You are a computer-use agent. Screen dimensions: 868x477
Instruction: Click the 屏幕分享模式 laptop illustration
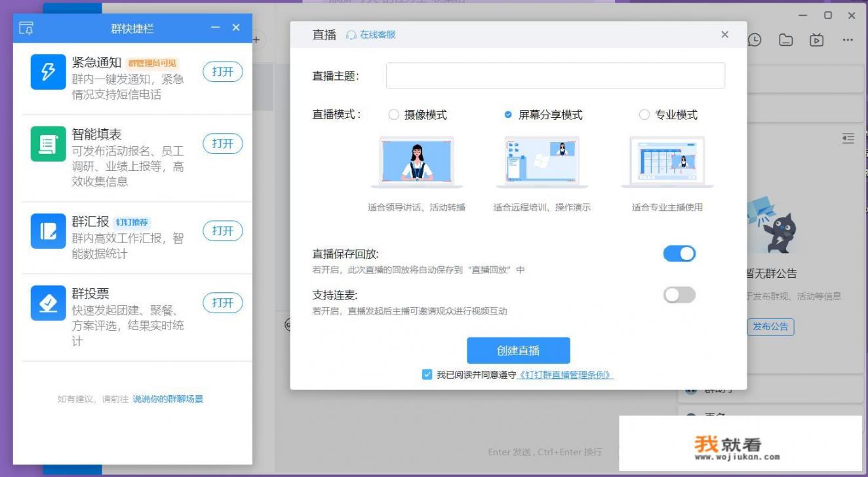pos(542,162)
